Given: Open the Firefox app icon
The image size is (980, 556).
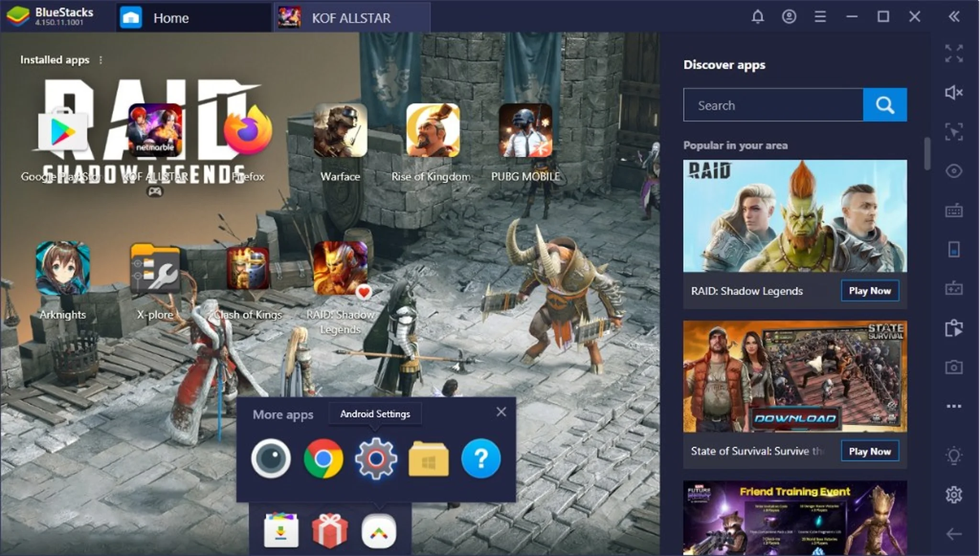Looking at the screenshot, I should (247, 131).
